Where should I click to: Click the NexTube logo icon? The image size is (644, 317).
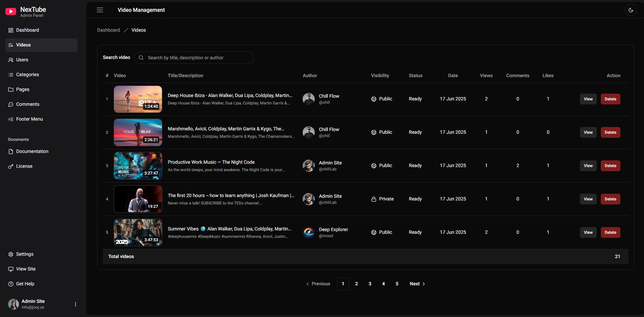[11, 12]
